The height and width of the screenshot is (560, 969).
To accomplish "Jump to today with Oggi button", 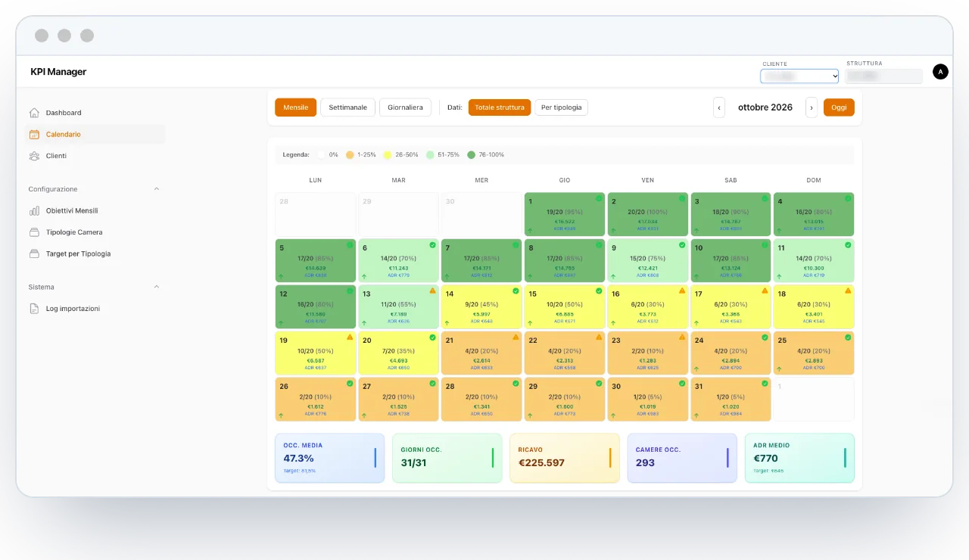I will tap(839, 107).
